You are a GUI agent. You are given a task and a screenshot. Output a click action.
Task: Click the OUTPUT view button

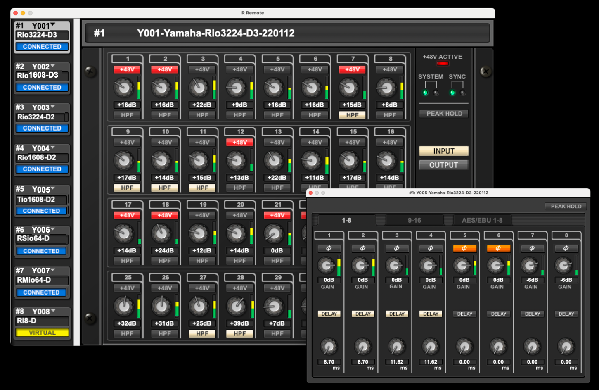click(x=443, y=165)
